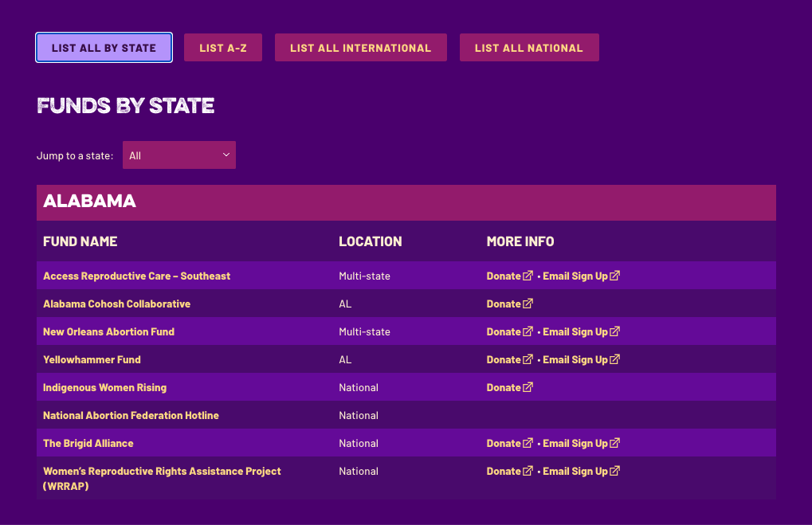
Task: Email Sign Up for Yellowhammer Fund
Action: [581, 360]
